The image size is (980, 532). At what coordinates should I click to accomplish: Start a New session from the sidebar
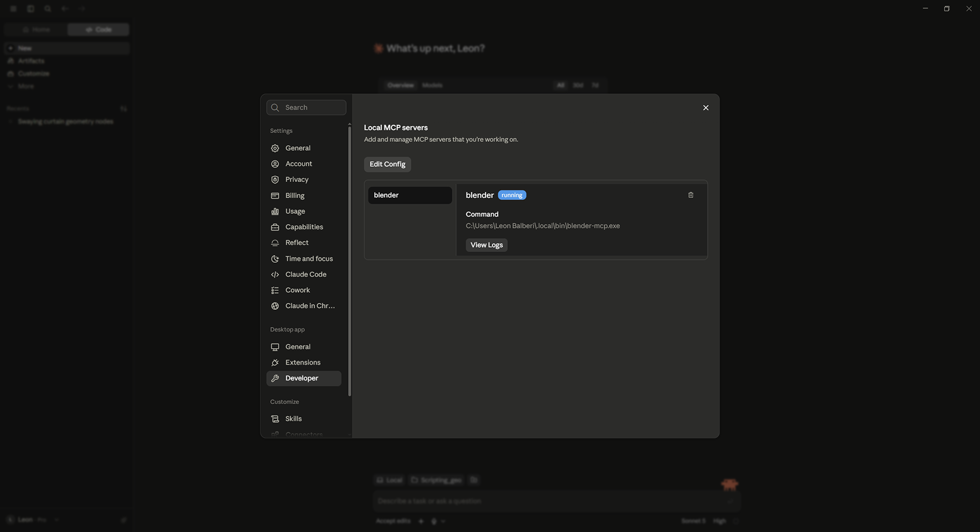pyautogui.click(x=67, y=48)
